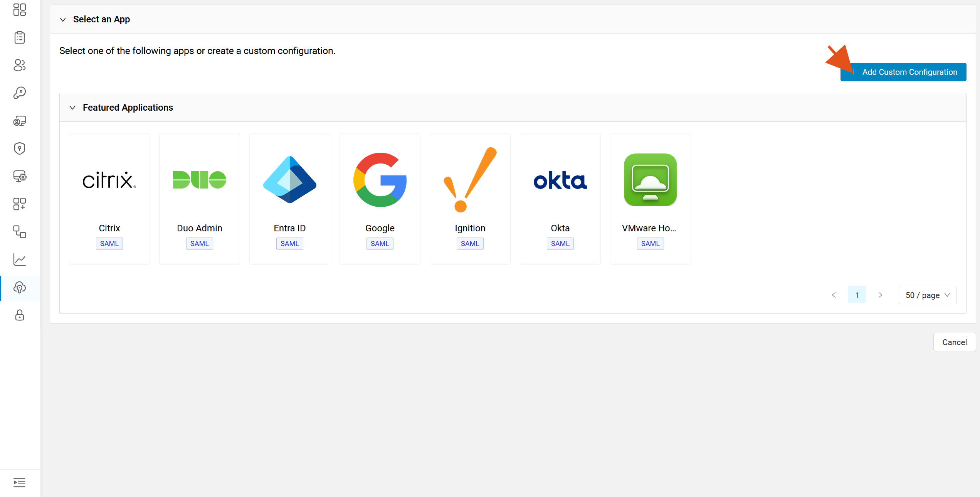Screen dimensions: 980x497
Task: Click the Entra ID app name label
Action: (290, 228)
